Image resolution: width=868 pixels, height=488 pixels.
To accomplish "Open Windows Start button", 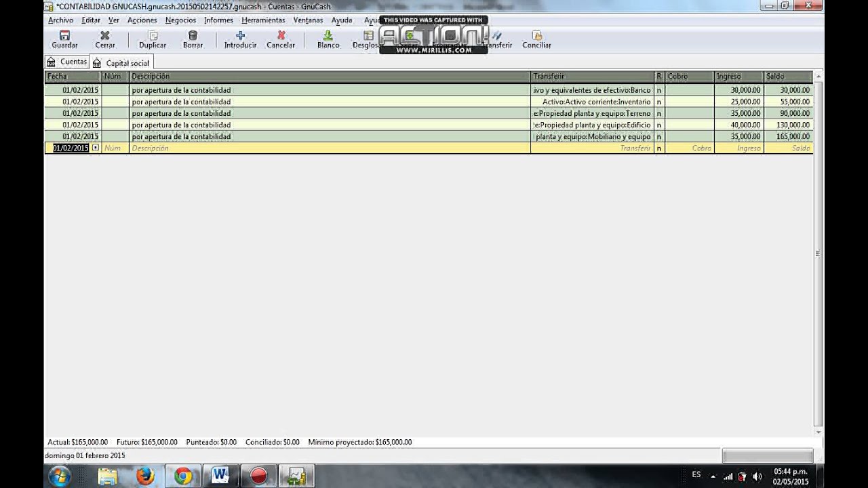I will (x=60, y=476).
